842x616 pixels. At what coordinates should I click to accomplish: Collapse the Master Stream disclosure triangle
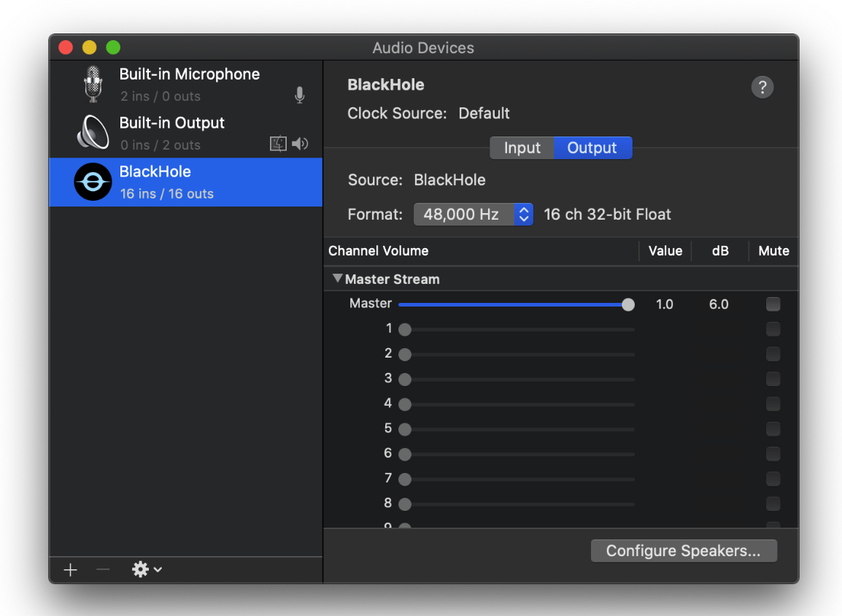tap(337, 279)
